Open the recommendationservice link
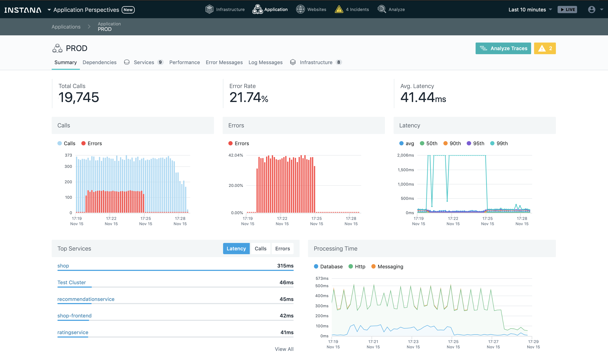608x364 pixels. click(x=86, y=299)
